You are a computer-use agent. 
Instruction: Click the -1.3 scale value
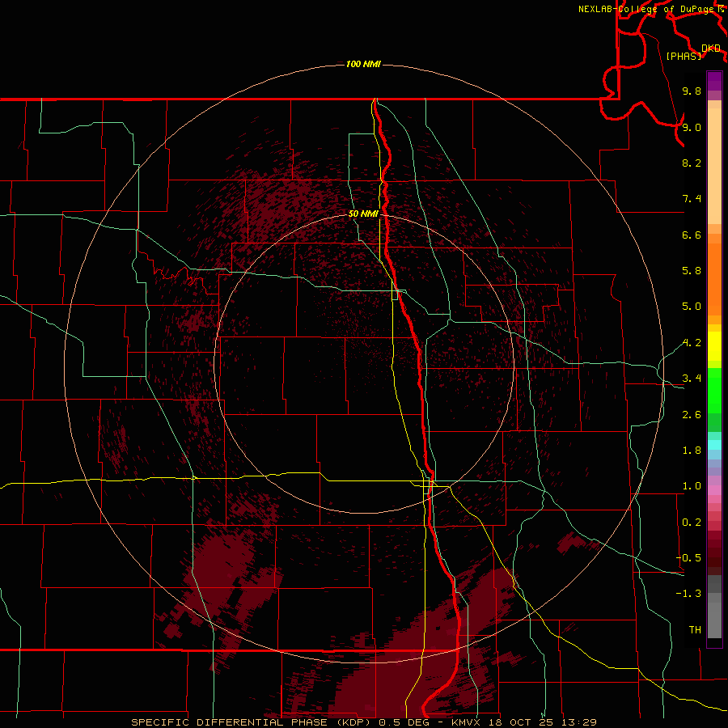[688, 594]
